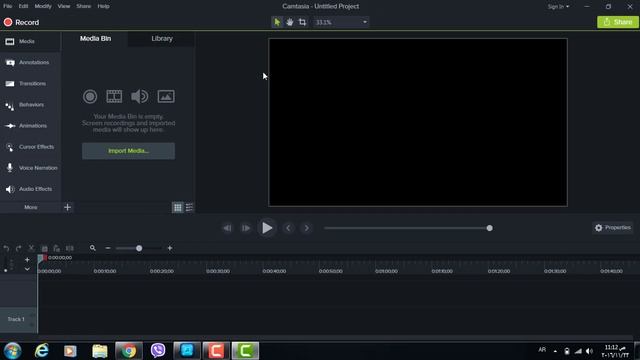Click the timeline zoom in plus button
Viewport: 640px width, 360px height.
170,248
